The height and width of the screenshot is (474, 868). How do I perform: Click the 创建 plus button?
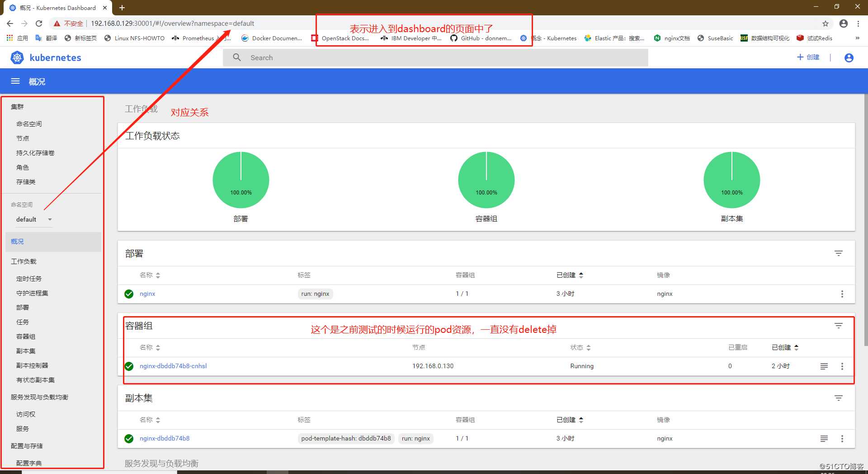point(808,57)
